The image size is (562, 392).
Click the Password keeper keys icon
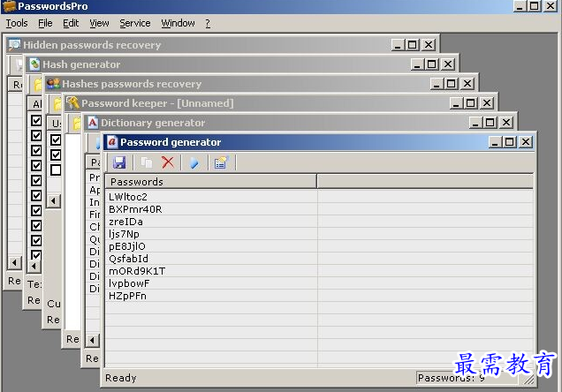click(x=73, y=102)
